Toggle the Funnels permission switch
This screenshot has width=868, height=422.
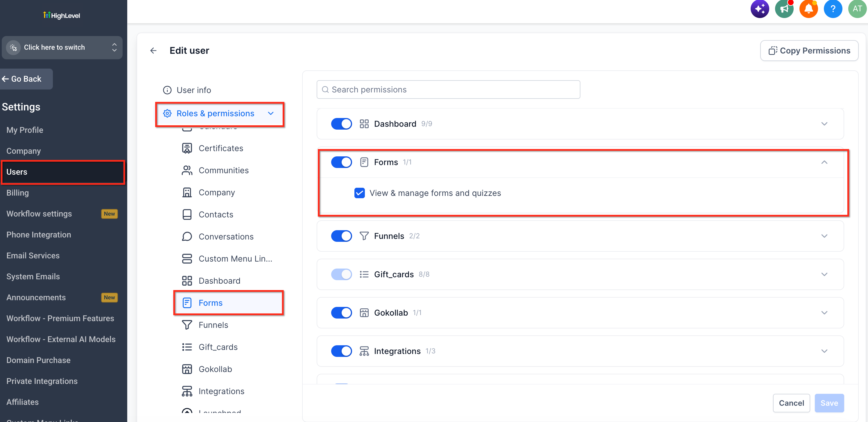pyautogui.click(x=341, y=236)
